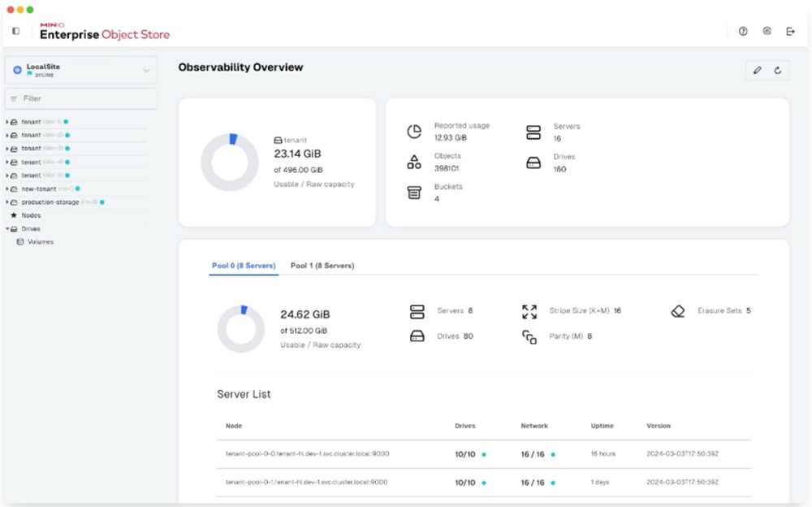Open the tenant-pool-0-1 node row link
The image size is (812, 507).
coord(307,482)
